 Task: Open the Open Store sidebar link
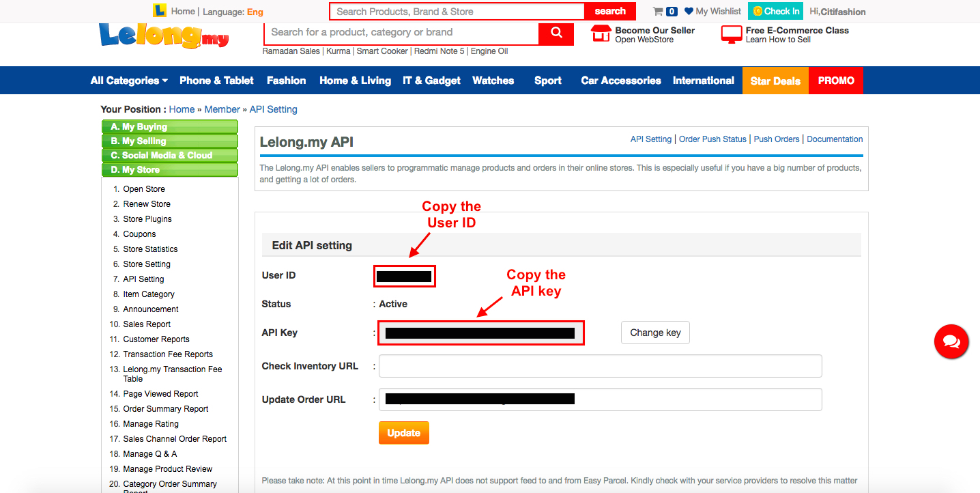pos(144,189)
